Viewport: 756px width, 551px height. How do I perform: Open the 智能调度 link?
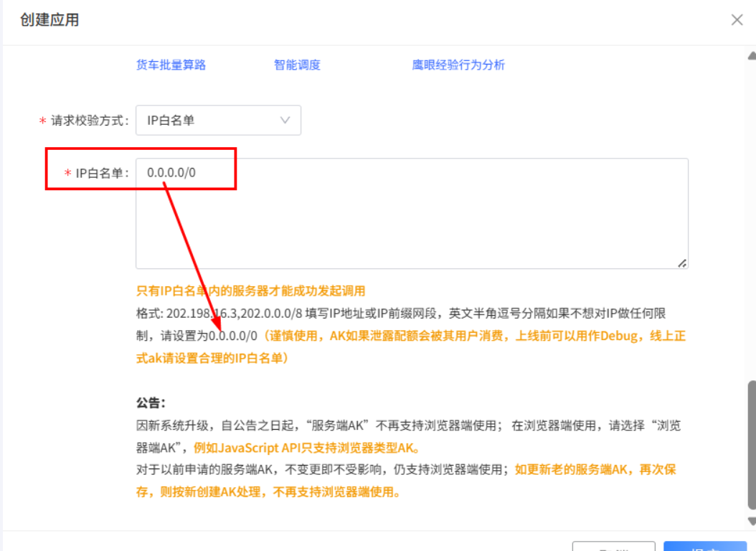[x=297, y=65]
